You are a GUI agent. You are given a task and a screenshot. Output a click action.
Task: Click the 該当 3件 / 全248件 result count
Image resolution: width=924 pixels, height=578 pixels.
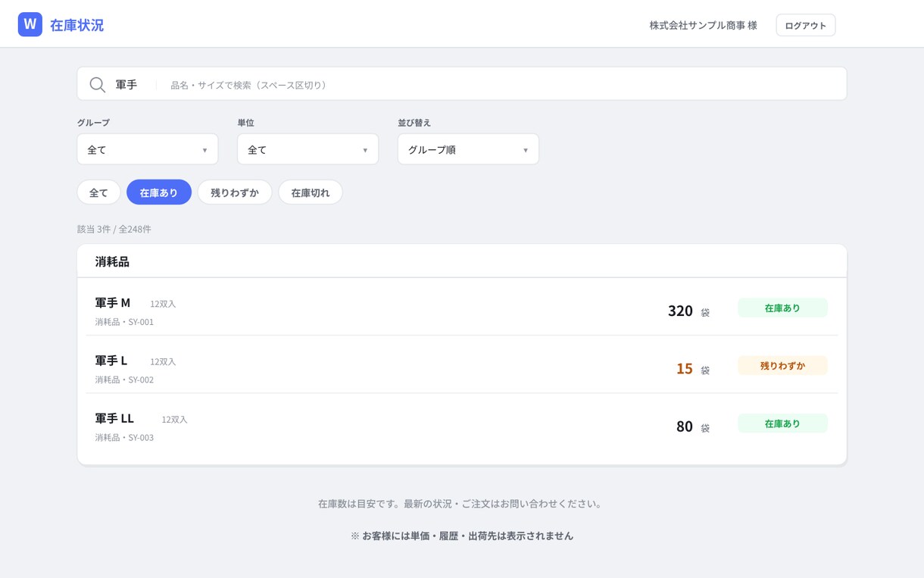(114, 229)
